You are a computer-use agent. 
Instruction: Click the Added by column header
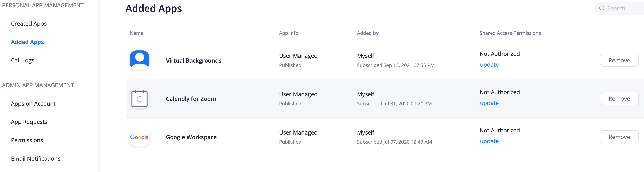368,33
